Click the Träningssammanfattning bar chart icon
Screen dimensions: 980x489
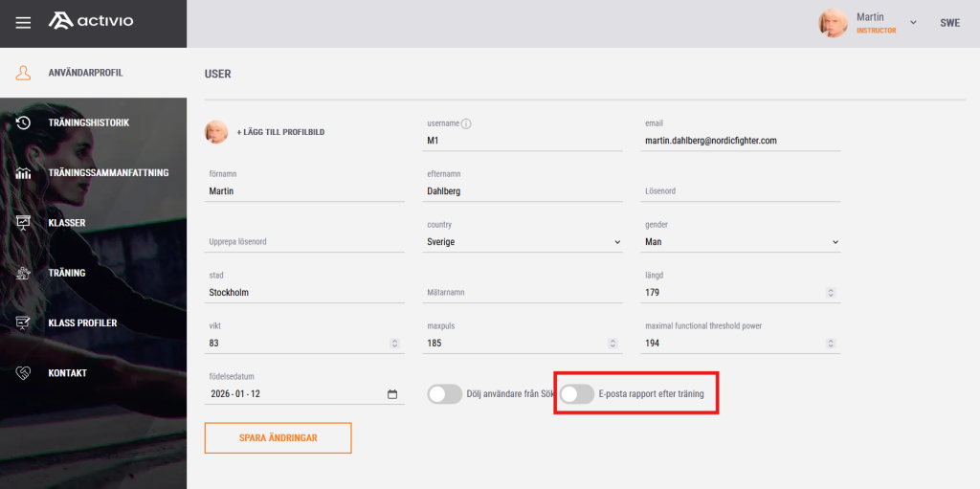pyautogui.click(x=24, y=173)
